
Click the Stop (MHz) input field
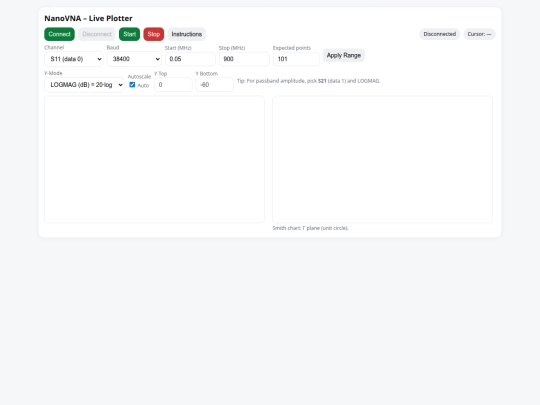point(244,59)
